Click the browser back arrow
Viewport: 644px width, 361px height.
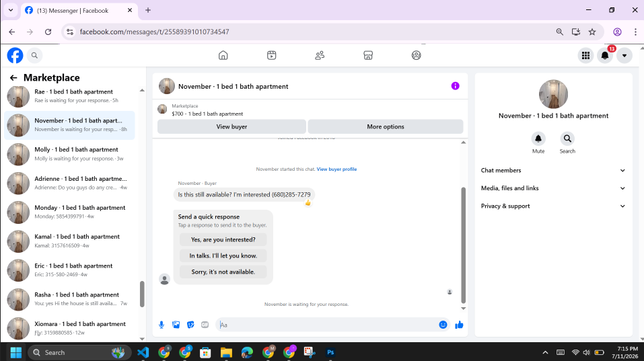coord(12,32)
